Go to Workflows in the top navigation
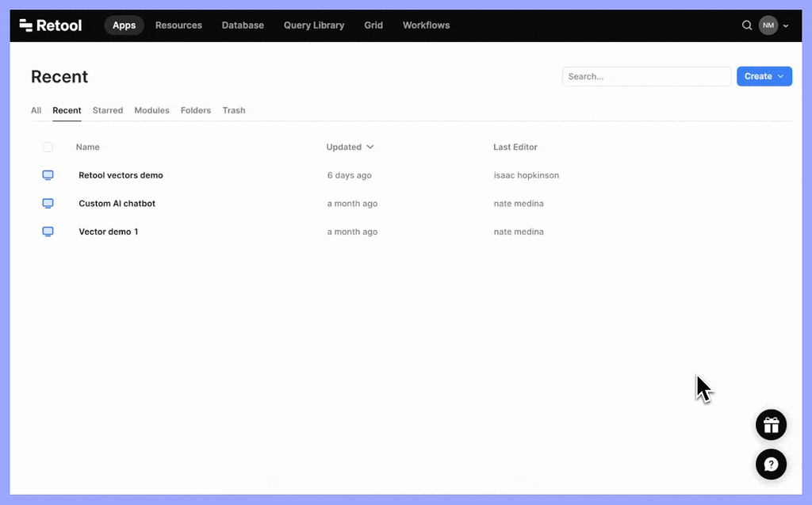Viewport: 812px width, 505px height. 426,25
